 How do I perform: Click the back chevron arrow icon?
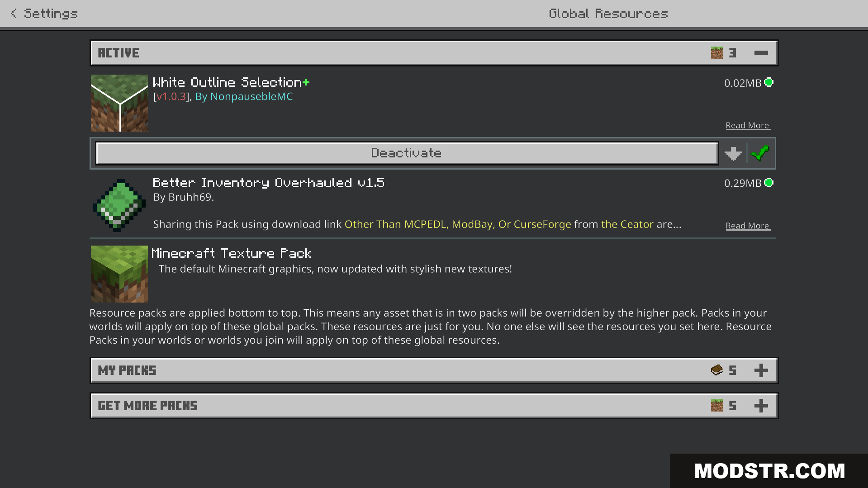click(14, 14)
